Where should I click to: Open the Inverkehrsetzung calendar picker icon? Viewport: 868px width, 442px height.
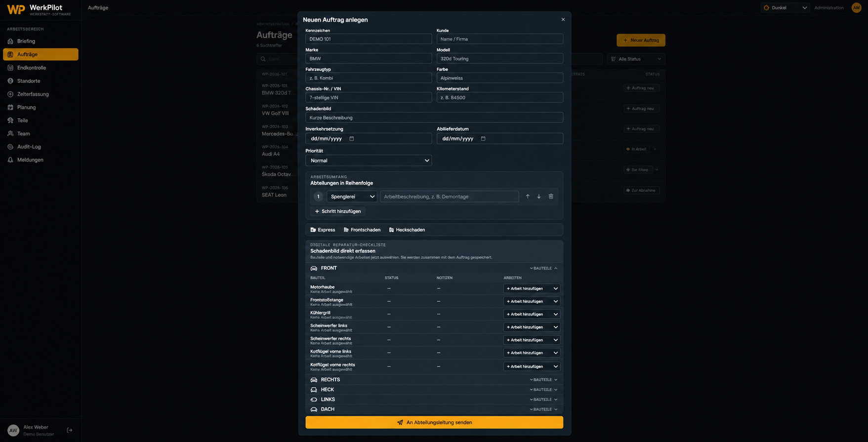352,139
